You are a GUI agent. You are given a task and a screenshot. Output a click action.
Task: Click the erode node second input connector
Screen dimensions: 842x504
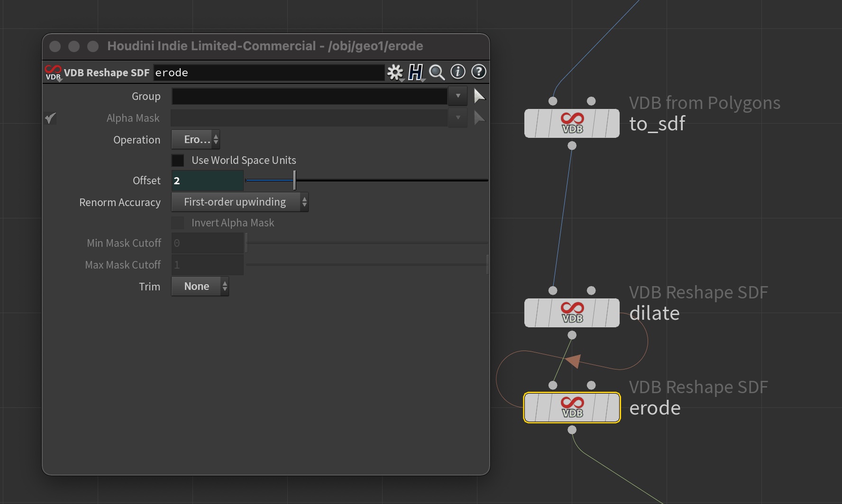(591, 385)
